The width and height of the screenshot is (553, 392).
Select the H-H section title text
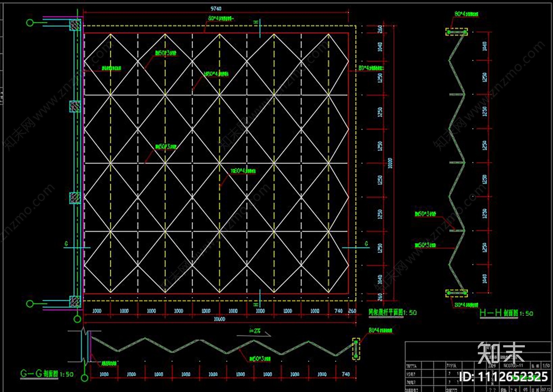pyautogui.click(x=506, y=313)
